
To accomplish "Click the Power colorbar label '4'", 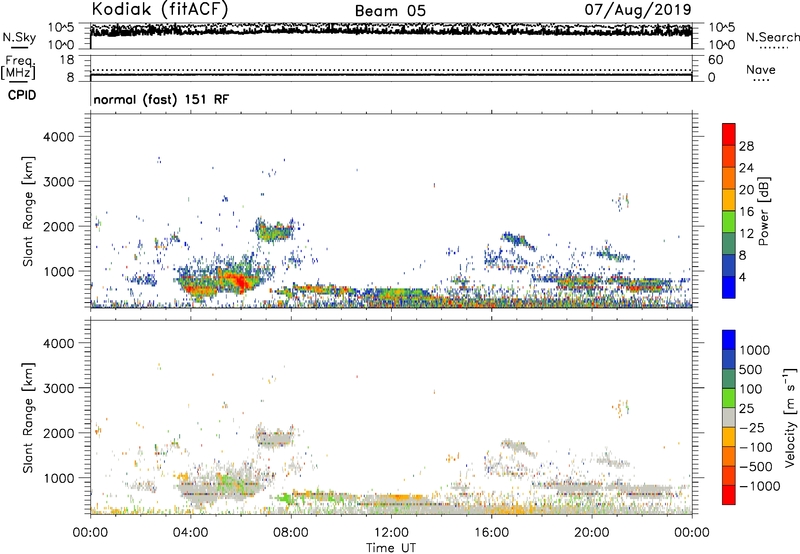I will [x=742, y=278].
